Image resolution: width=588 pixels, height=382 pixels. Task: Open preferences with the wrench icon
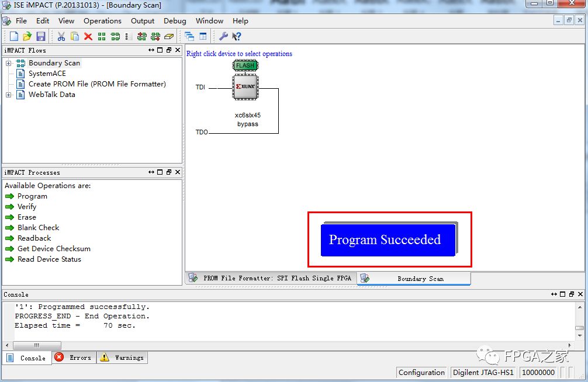click(223, 36)
